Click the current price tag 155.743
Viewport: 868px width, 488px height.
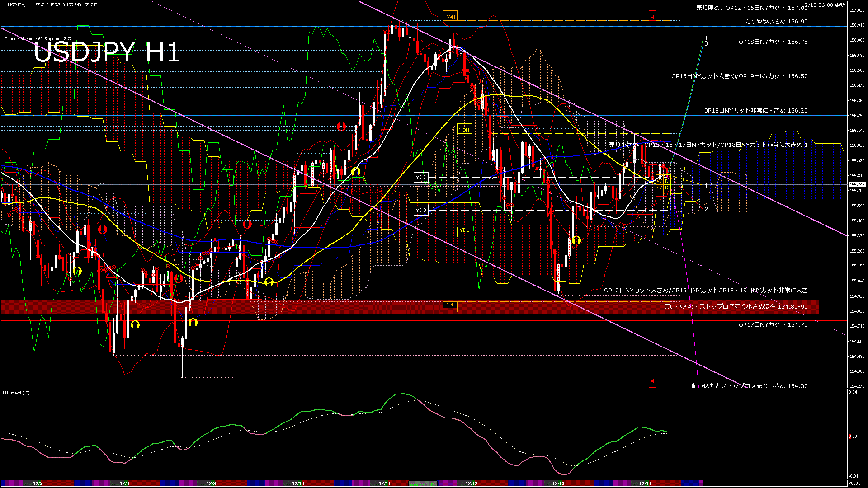(857, 184)
